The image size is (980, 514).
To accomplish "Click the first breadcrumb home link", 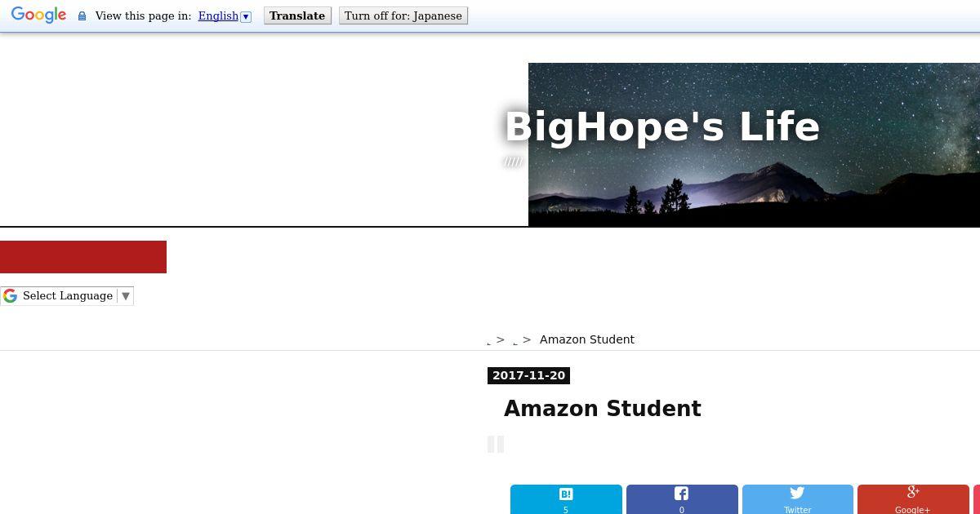I will coord(489,342).
